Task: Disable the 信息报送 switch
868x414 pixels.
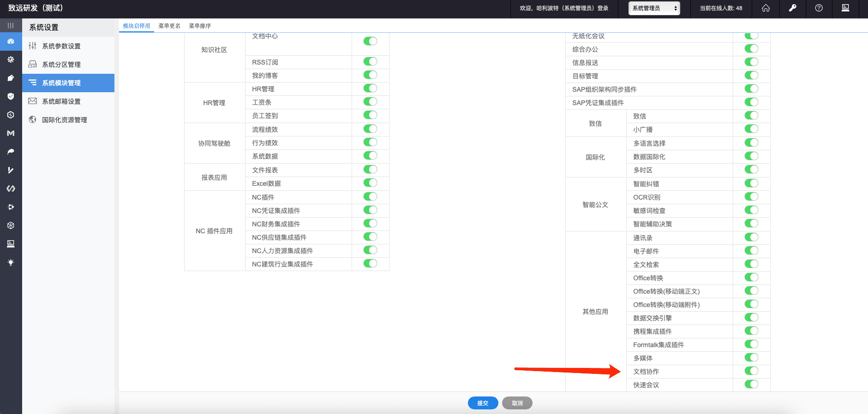Action: point(751,62)
